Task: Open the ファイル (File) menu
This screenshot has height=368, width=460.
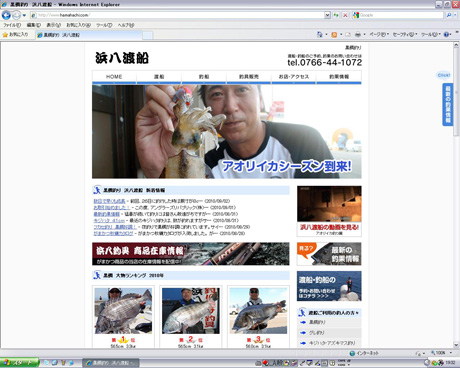Action: click(12, 25)
